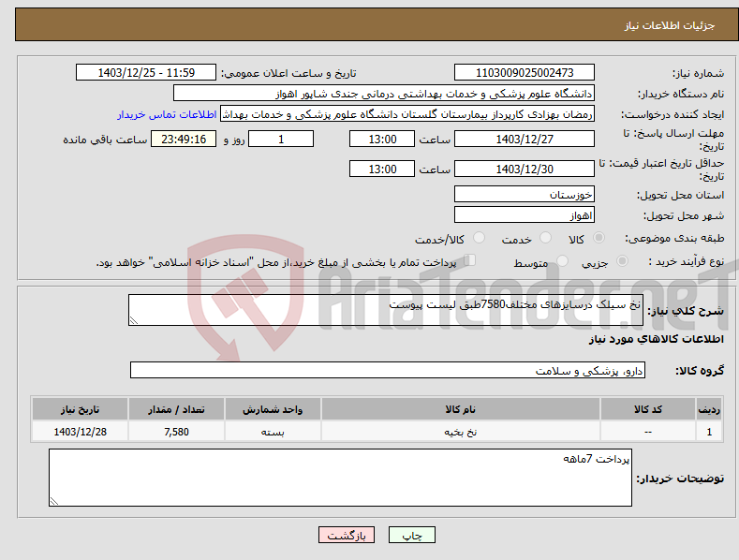
Task: Click the کد کالا column header
Action: click(x=648, y=409)
